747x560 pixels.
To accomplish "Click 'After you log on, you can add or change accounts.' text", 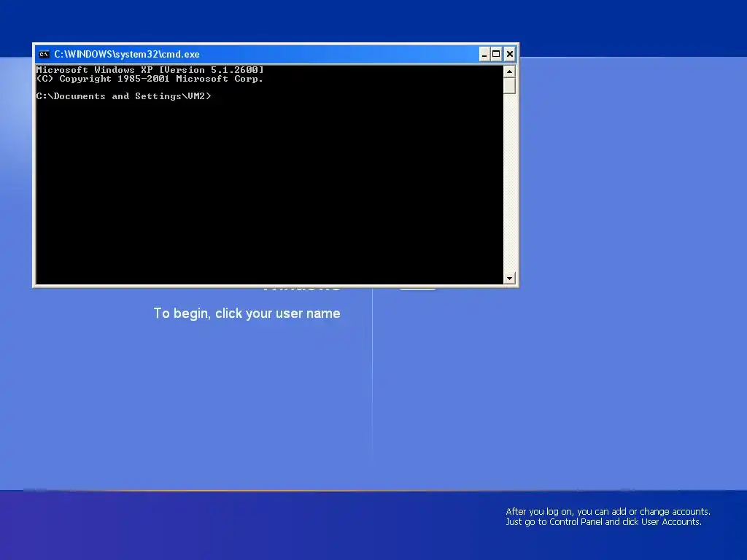I will (608, 511).
